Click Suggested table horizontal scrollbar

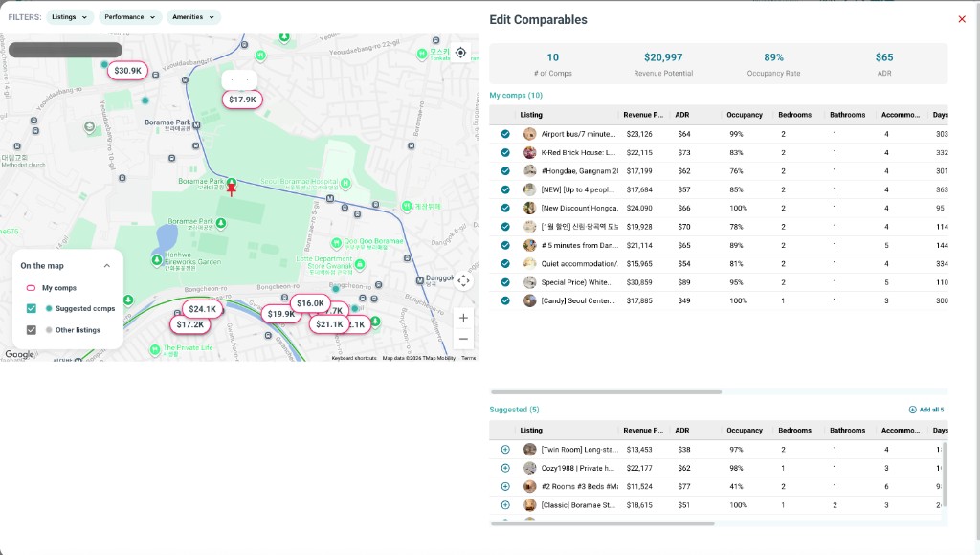coord(603,523)
